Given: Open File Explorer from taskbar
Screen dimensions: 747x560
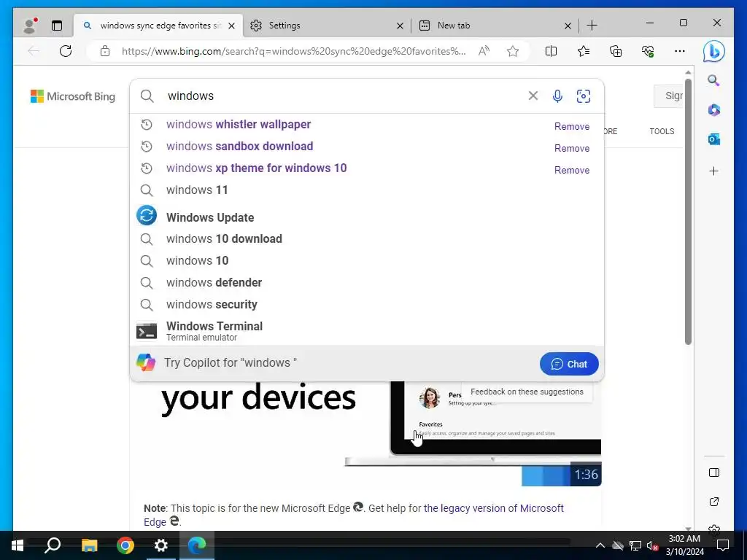Looking at the screenshot, I should [x=89, y=545].
